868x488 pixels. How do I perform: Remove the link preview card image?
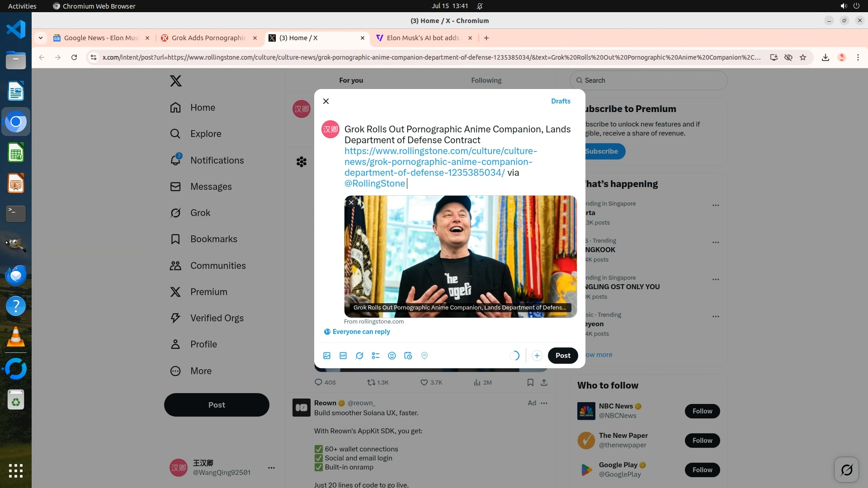point(351,202)
